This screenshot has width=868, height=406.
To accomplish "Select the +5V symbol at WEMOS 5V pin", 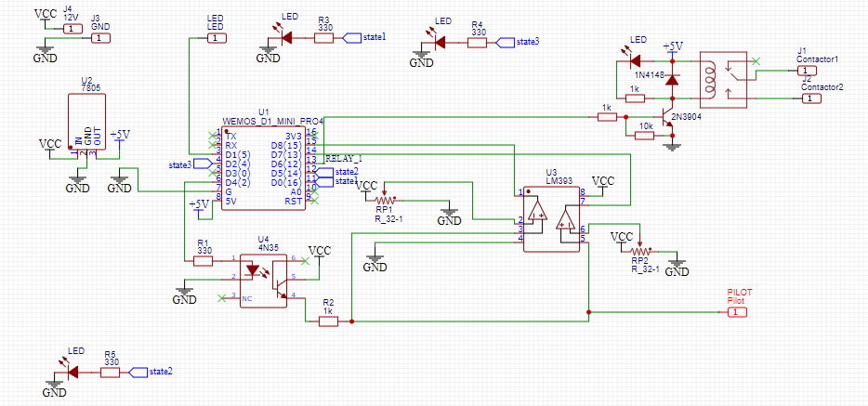I will [199, 207].
